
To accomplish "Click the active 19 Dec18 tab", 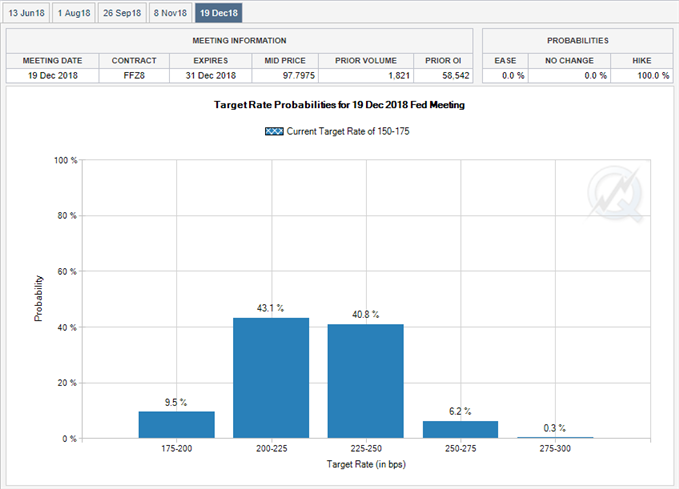I will 219,13.
